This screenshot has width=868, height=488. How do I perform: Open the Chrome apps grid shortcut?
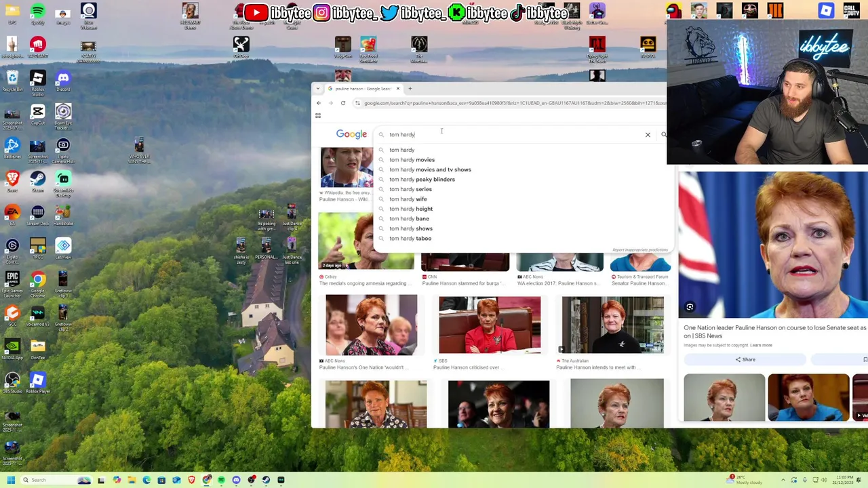pos(318,116)
